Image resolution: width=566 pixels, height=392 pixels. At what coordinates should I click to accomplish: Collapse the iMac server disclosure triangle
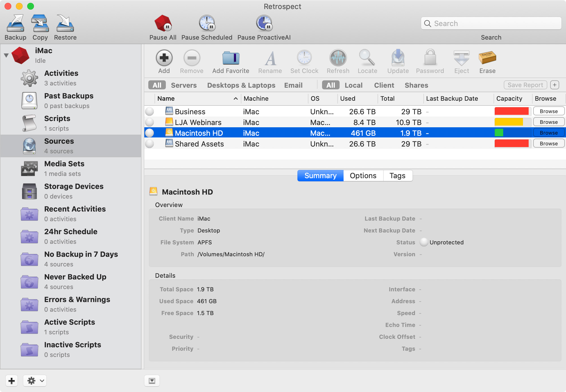6,55
